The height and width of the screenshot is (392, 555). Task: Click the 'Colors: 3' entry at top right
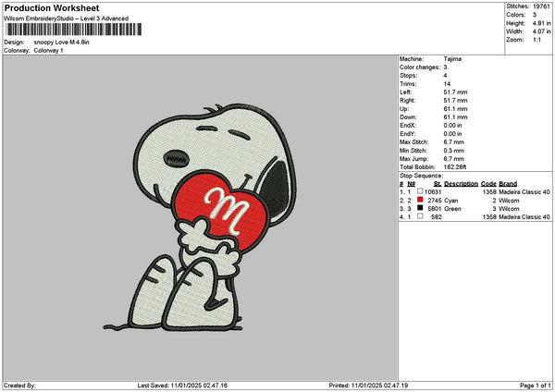pyautogui.click(x=521, y=15)
